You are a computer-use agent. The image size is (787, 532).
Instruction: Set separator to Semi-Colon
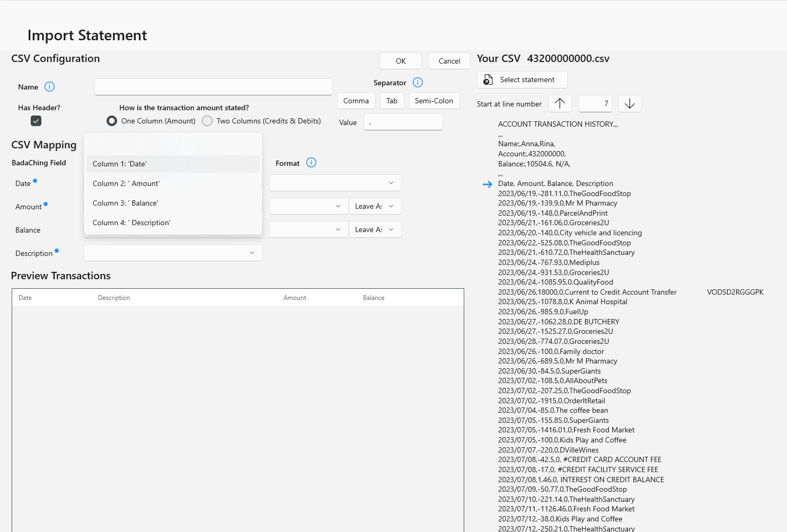coord(434,101)
